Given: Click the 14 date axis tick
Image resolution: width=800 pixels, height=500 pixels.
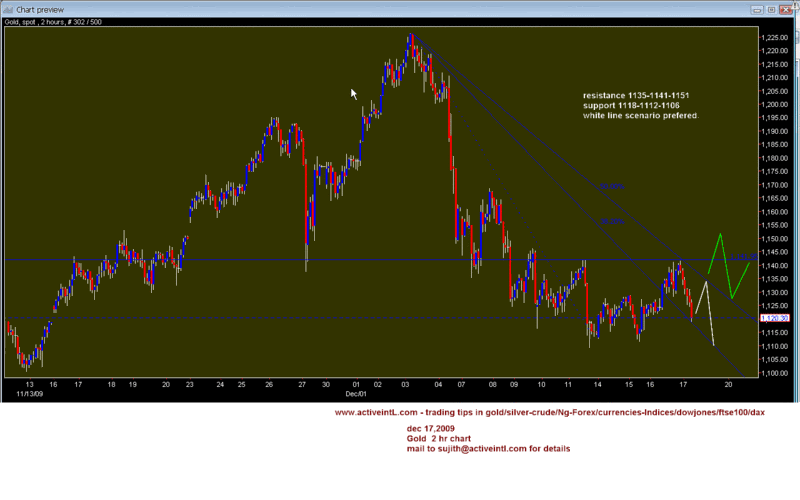Looking at the screenshot, I should pyautogui.click(x=597, y=385).
